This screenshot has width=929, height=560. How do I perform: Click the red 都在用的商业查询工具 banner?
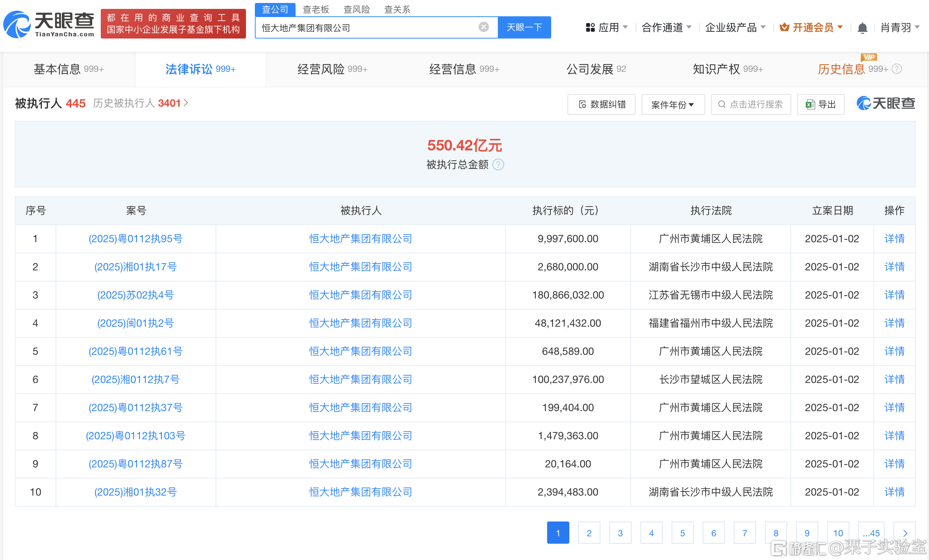173,24
